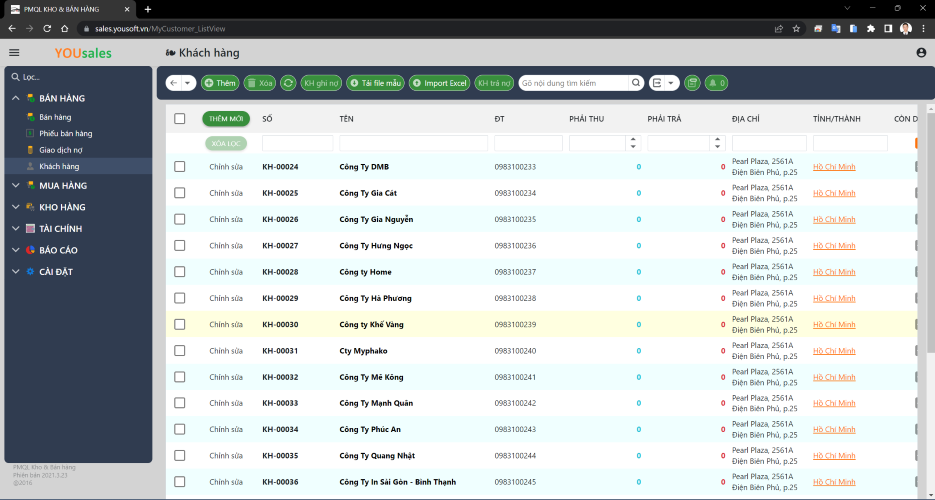The image size is (935, 500).
Task: Open the export options dropdown arrow
Action: click(671, 83)
